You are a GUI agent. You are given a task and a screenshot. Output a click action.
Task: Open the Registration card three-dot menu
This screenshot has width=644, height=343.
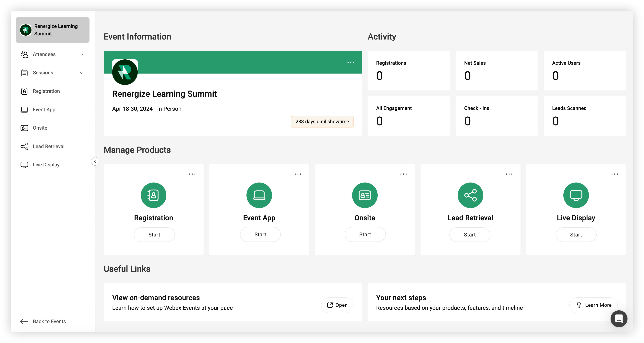point(192,174)
